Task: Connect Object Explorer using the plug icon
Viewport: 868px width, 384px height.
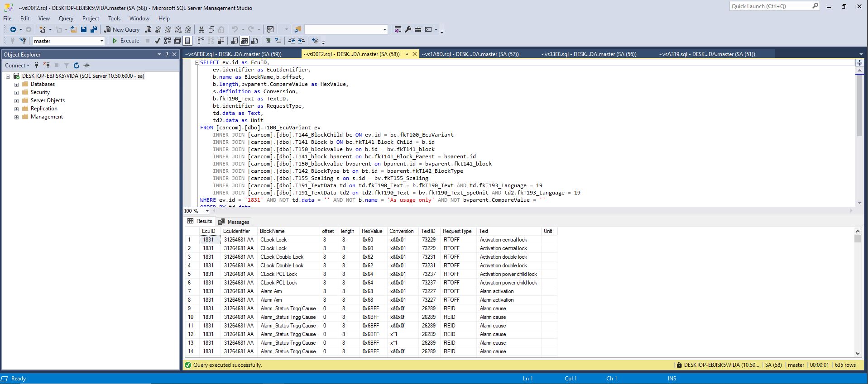Action: point(37,65)
